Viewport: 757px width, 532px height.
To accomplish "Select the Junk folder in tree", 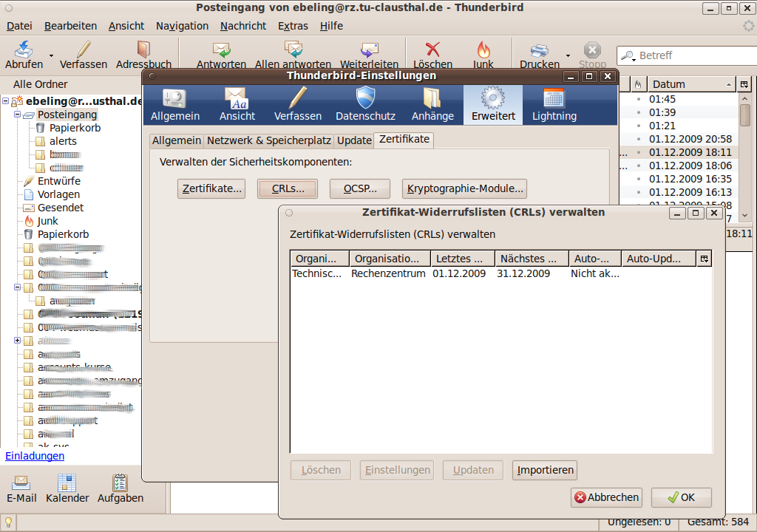I will (x=47, y=221).
